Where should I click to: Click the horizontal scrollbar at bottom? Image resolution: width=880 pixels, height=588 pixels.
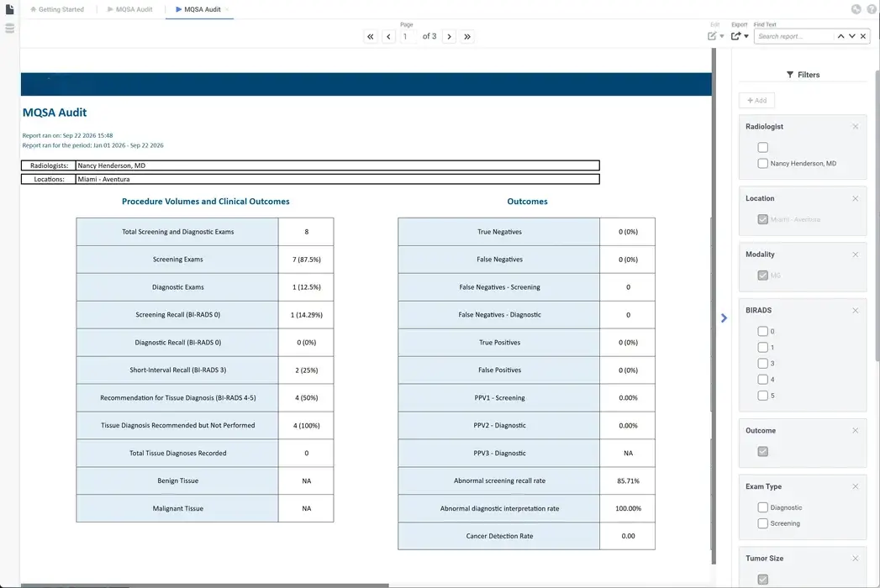coord(204,585)
